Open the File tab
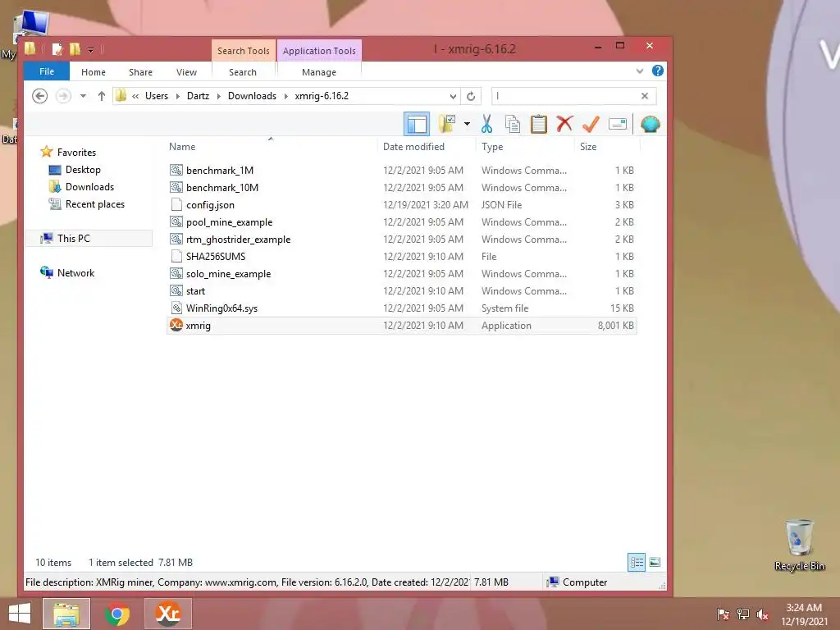Screen dimensions: 840x630 (47, 71)
